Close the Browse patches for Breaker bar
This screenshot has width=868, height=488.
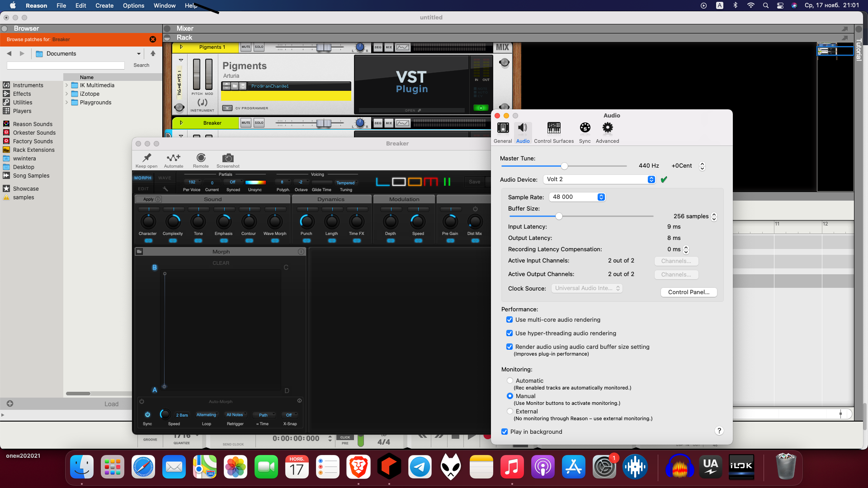[x=153, y=39]
